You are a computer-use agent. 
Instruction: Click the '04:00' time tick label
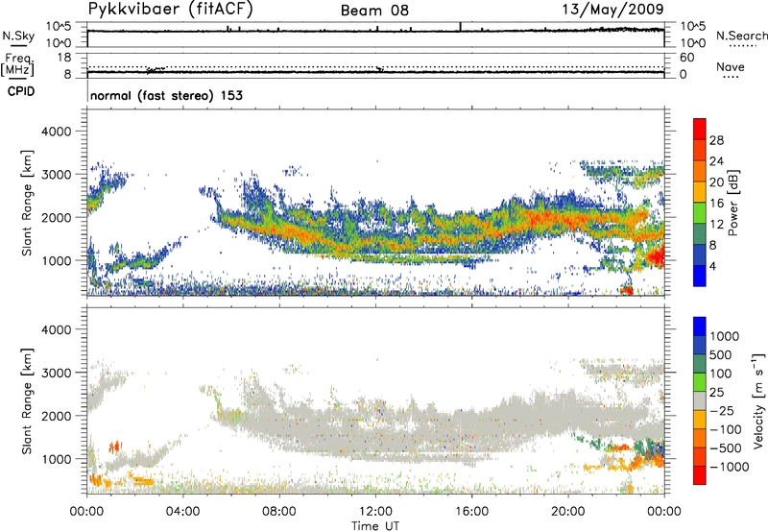182,512
